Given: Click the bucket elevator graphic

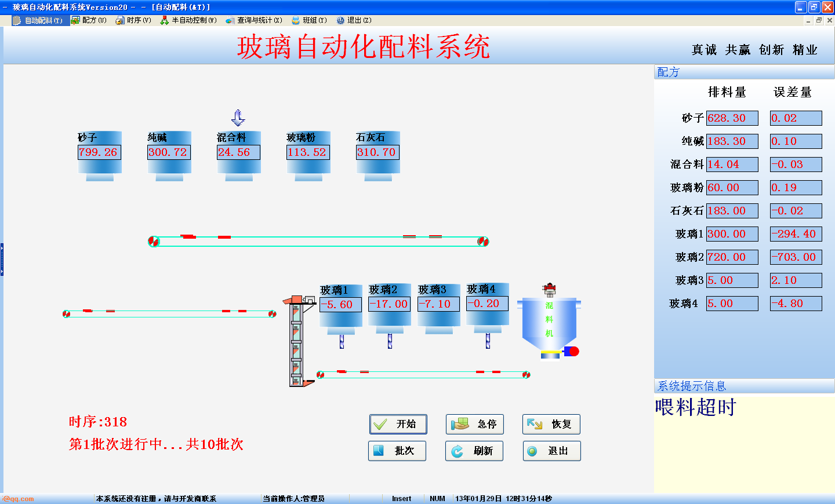Looking at the screenshot, I should [296, 342].
